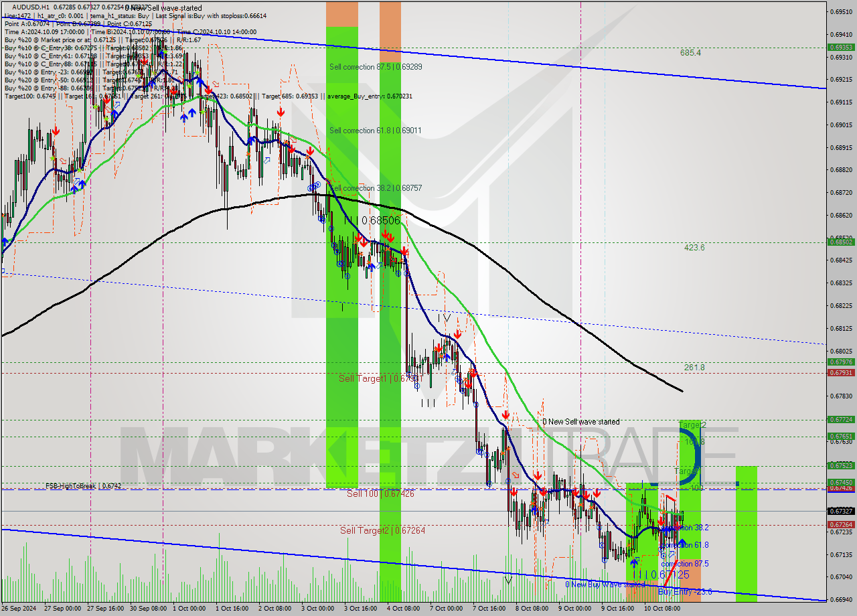Click the 'Sell Target2 | 0.67264' label

point(382,530)
